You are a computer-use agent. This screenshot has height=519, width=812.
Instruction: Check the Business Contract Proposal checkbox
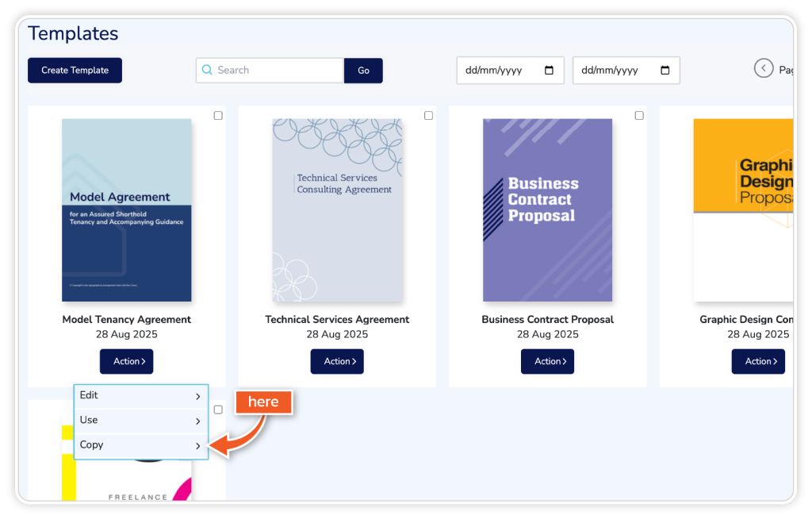click(639, 116)
